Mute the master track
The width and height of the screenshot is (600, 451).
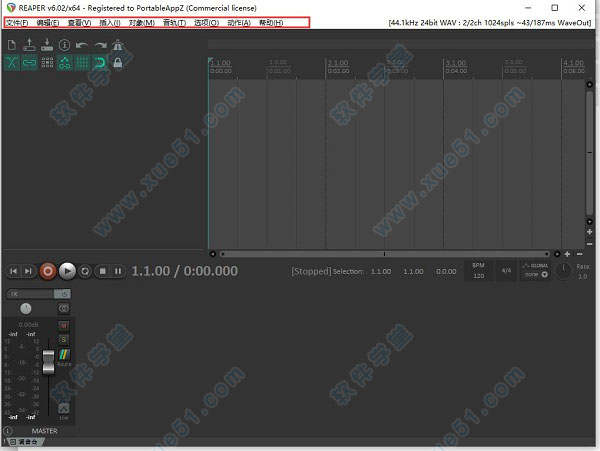click(64, 325)
